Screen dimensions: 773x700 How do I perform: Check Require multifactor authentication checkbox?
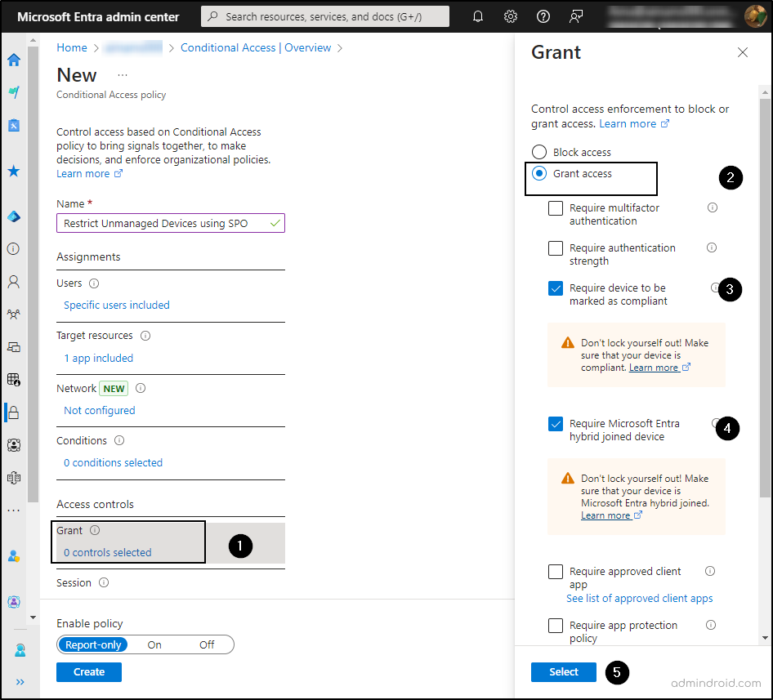[x=556, y=208]
